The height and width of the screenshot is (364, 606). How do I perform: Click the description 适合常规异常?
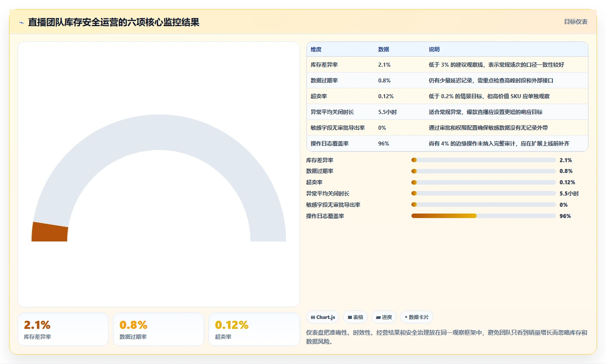coord(486,112)
